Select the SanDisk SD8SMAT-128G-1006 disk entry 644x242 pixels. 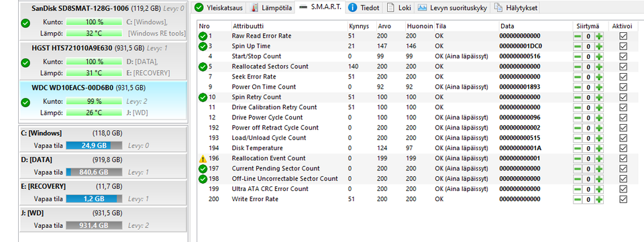103,21
